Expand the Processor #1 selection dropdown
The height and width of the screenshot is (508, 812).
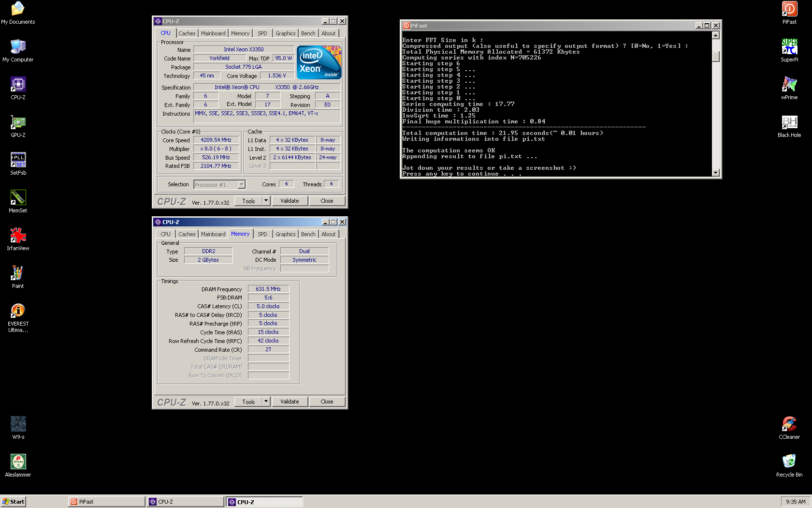pyautogui.click(x=241, y=184)
